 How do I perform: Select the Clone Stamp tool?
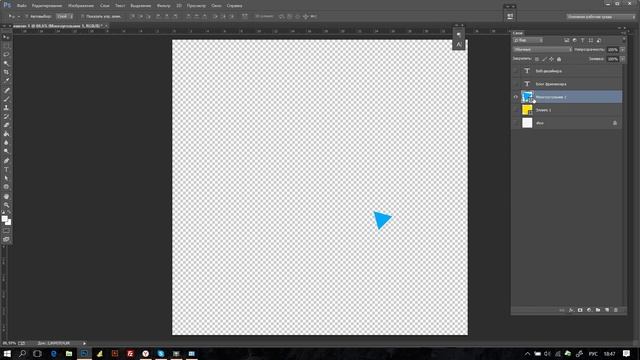click(6, 108)
